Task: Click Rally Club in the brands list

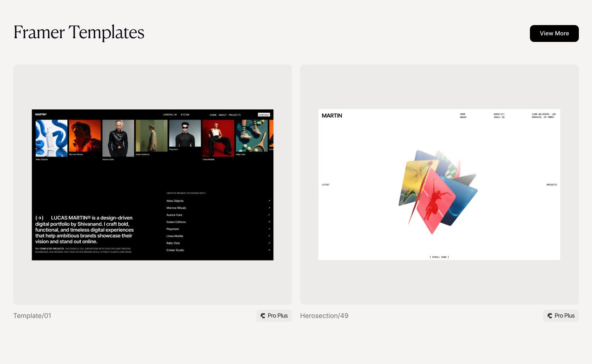Action: point(173,243)
